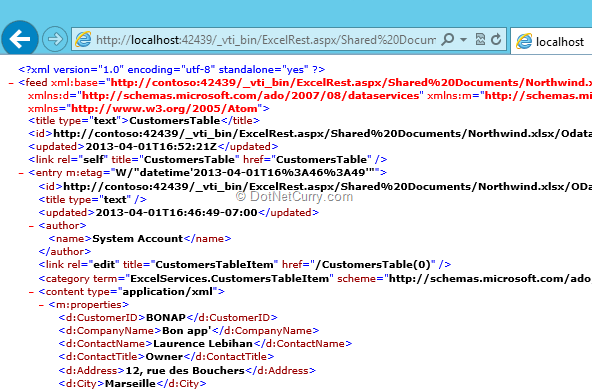Refresh the page with the reload icon
The height and width of the screenshot is (392, 592).
(x=496, y=39)
